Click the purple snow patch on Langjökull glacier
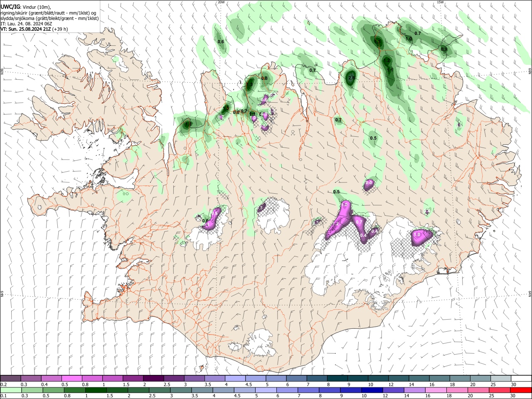 point(213,219)
